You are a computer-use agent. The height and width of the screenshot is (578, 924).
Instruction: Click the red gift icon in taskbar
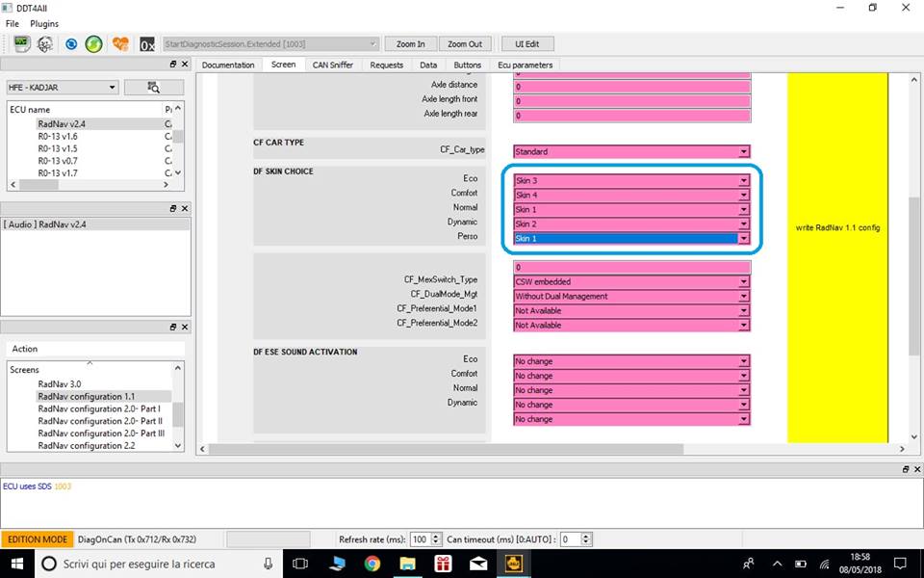(x=443, y=564)
